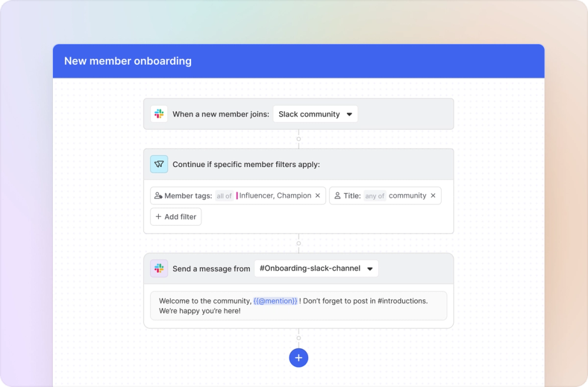This screenshot has width=588, height=387.
Task: Open the #Onboarding-slack-channel dropdown
Action: [x=316, y=269]
